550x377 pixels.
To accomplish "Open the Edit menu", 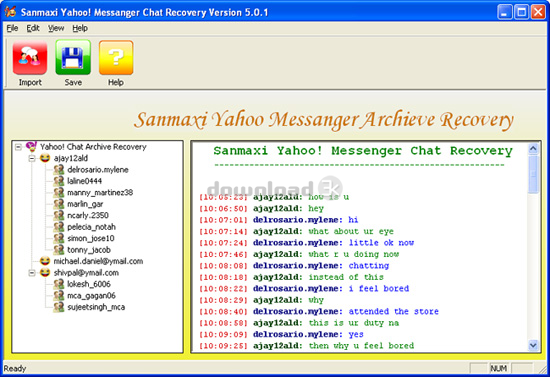I will click(x=33, y=28).
